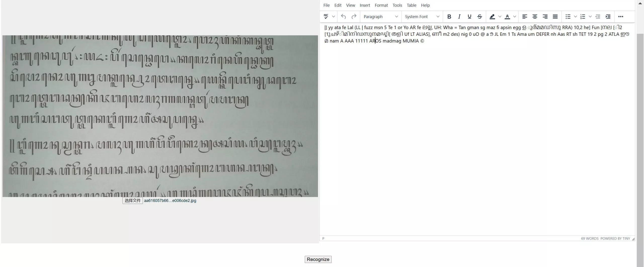Image resolution: width=644 pixels, height=267 pixels.
Task: Open the Format menu
Action: [381, 5]
